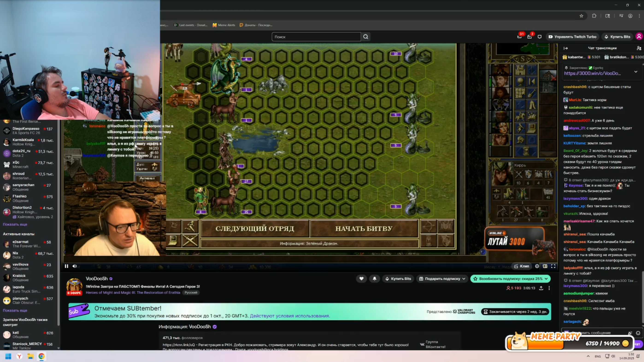The image size is (644, 362).
Task: Open Windows Start menu
Action: coord(8,356)
